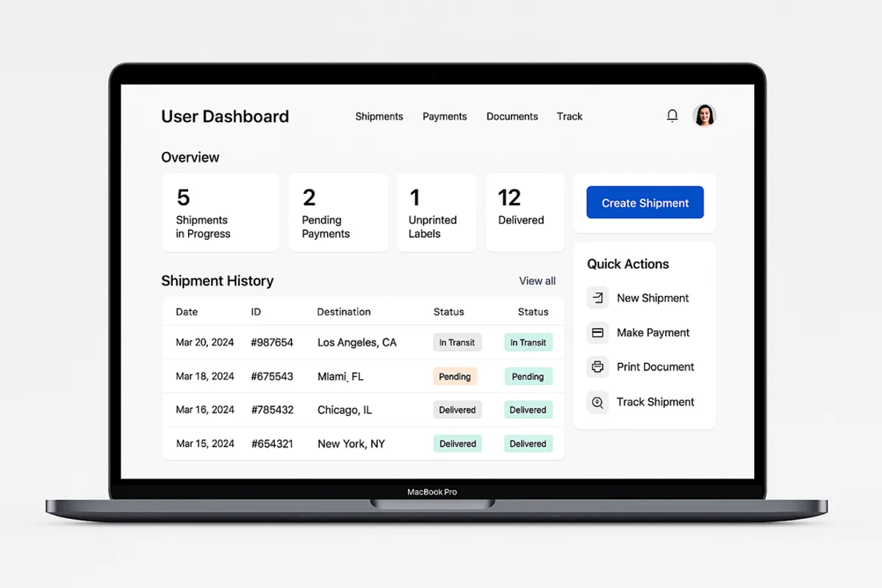Click the New York, NY destination
The image size is (882, 588).
[351, 444]
